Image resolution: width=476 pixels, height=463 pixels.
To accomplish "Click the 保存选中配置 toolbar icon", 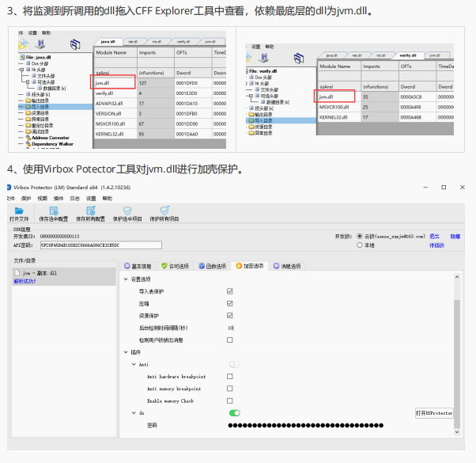I will [54, 211].
